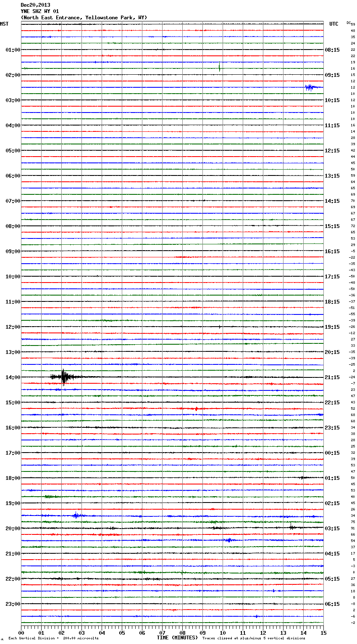Image resolution: width=357 pixels, height=644 pixels.
Task: Select the 06:00 MST time label
Action: tap(13, 176)
